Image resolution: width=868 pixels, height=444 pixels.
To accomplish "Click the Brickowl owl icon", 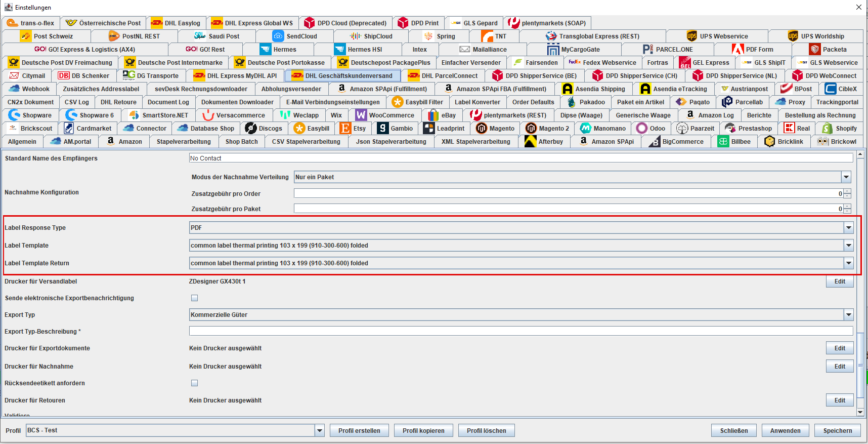I will (822, 141).
